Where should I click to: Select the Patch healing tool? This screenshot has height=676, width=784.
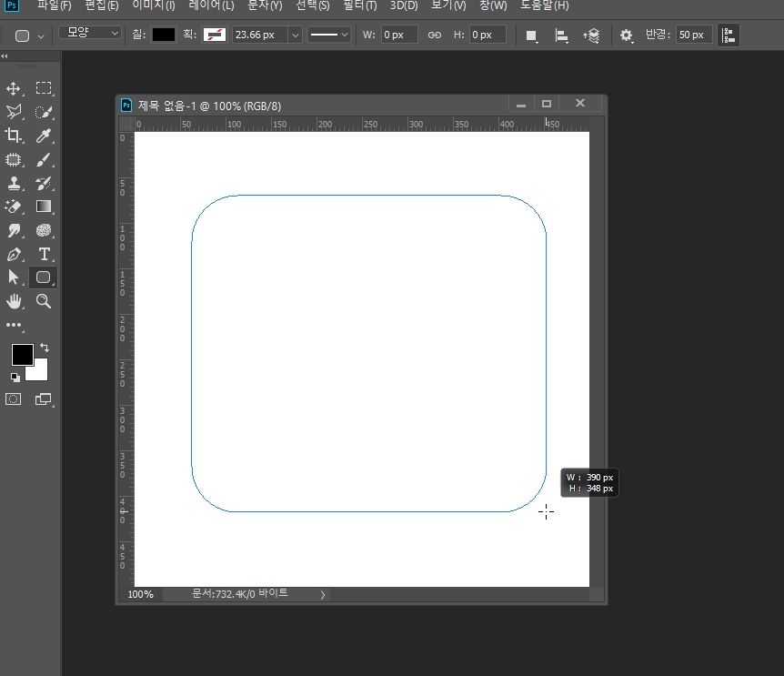tap(14, 159)
